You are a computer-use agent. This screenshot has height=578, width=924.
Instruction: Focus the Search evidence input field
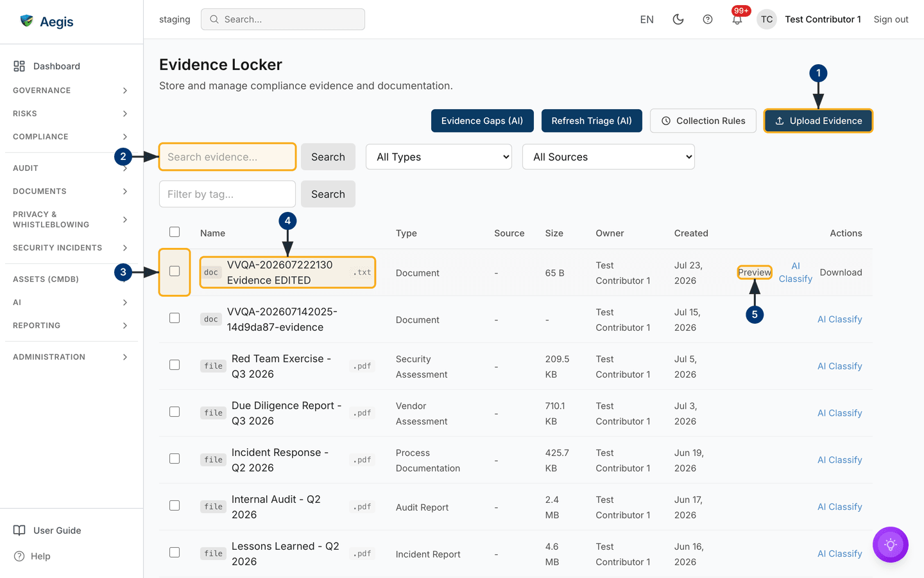(x=227, y=157)
